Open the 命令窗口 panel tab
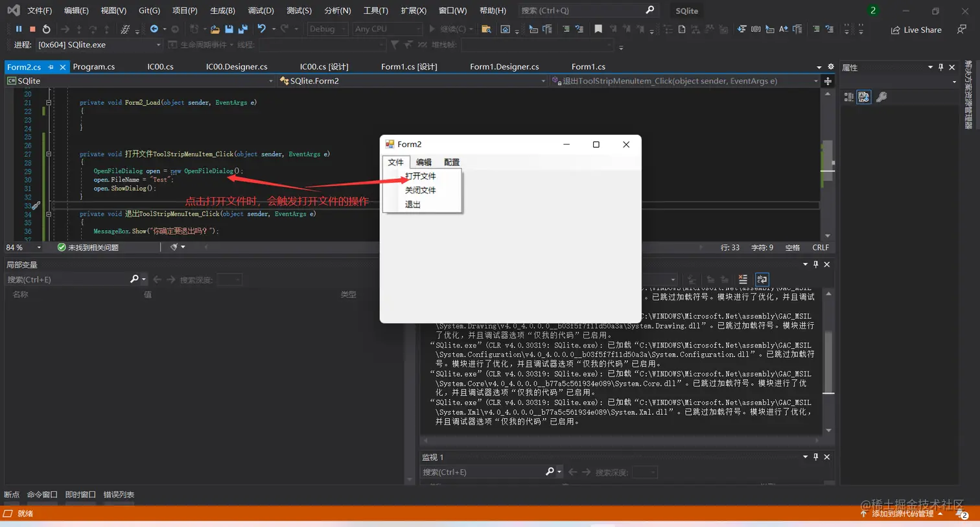Viewport: 980px width, 527px height. [42, 495]
